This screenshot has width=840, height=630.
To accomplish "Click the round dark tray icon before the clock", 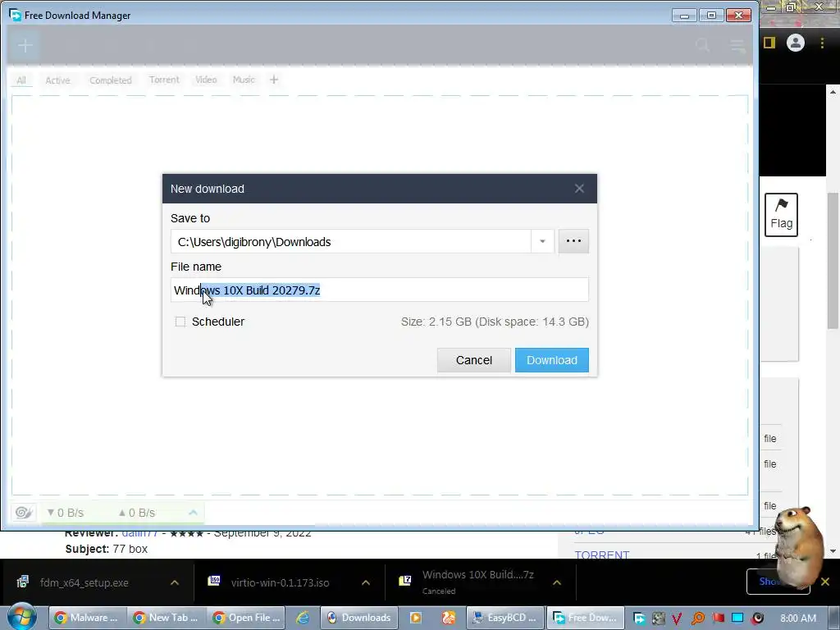I will [x=757, y=619].
